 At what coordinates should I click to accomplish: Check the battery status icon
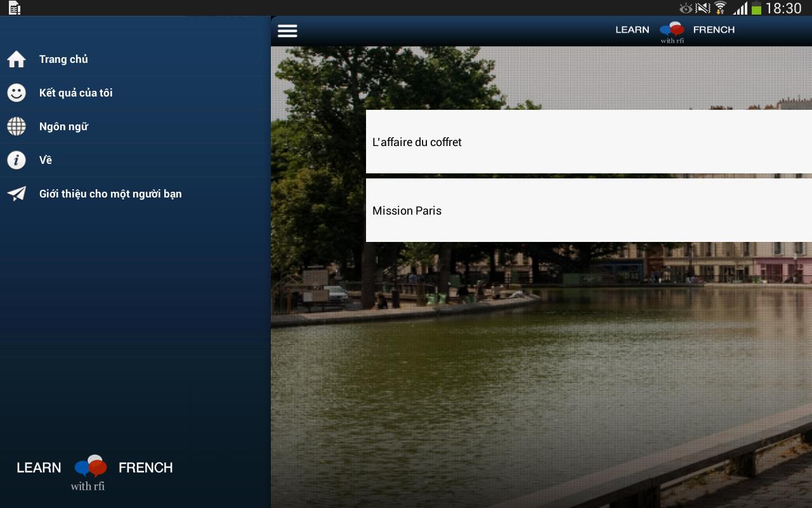756,8
